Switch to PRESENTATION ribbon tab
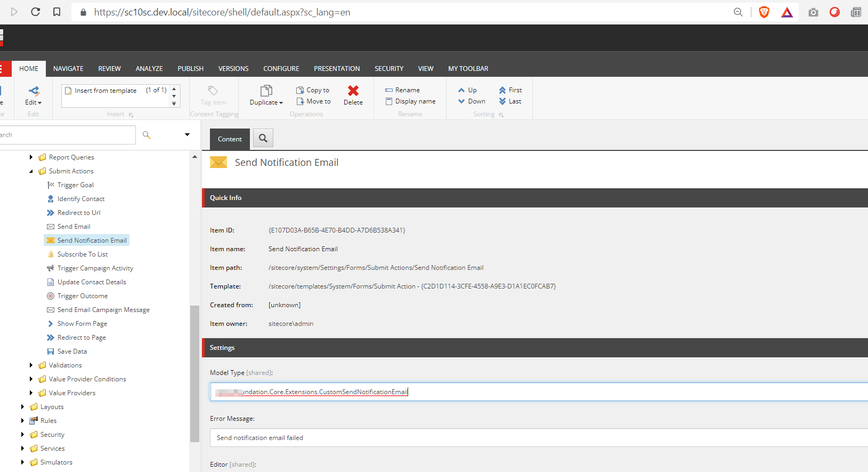 pos(337,69)
